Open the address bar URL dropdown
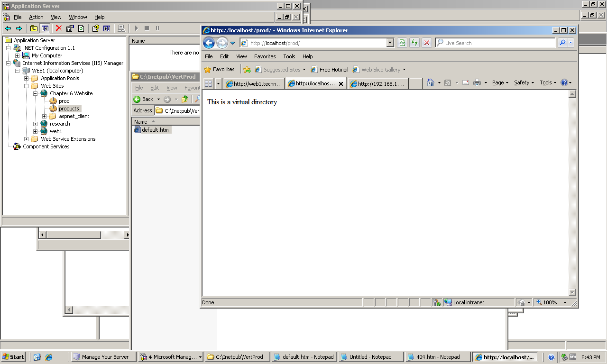 tap(390, 43)
